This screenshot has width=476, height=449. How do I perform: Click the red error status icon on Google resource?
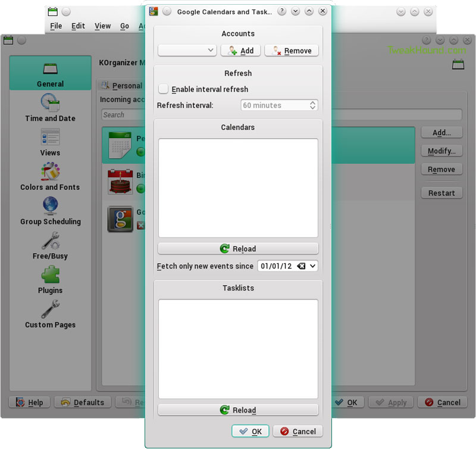[x=140, y=226]
